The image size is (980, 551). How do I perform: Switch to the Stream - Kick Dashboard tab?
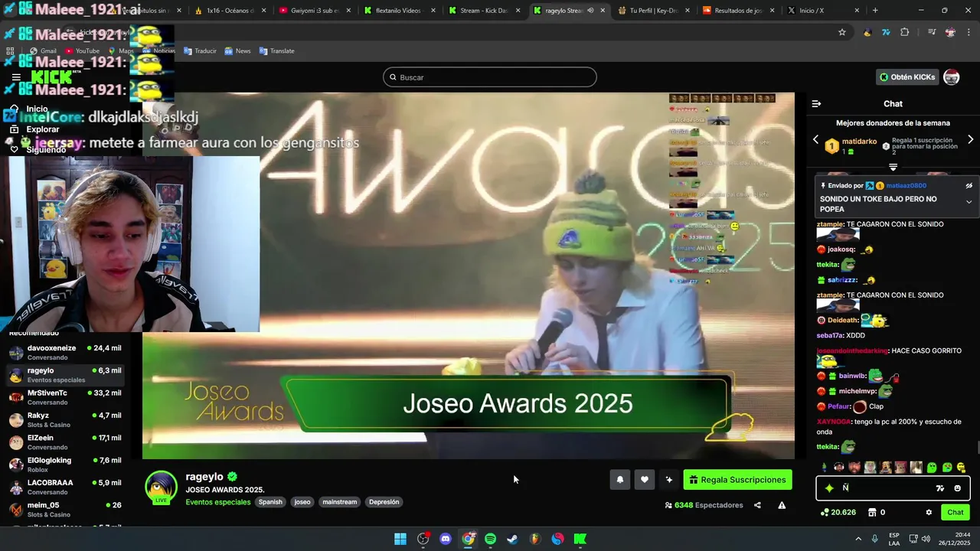click(x=485, y=11)
